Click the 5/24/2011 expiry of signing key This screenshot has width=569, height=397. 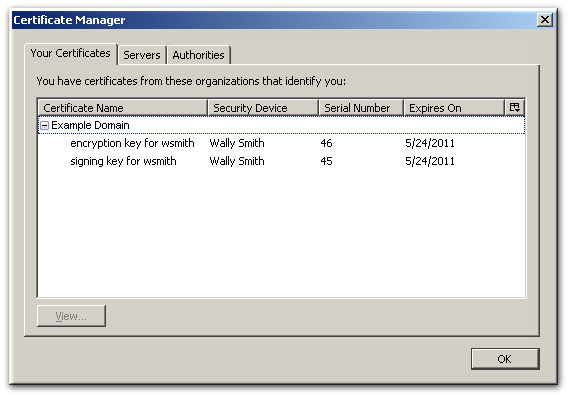click(x=430, y=161)
